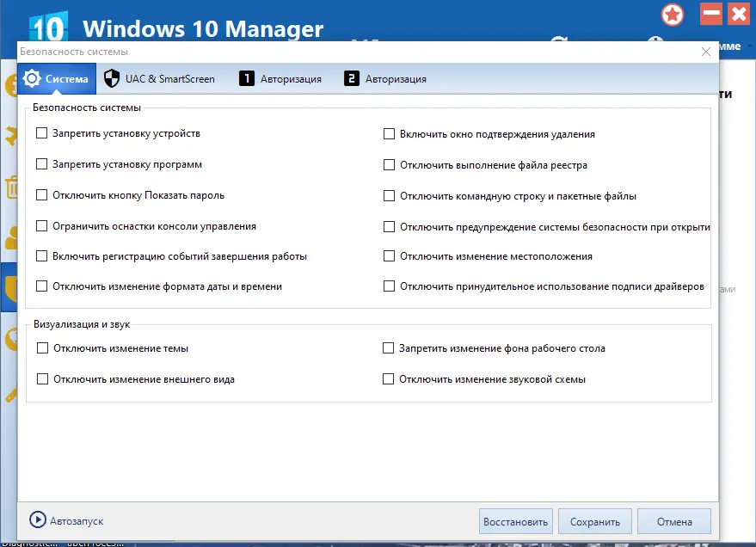The width and height of the screenshot is (756, 547).
Task: Click the Восстановить button
Action: tap(515, 521)
